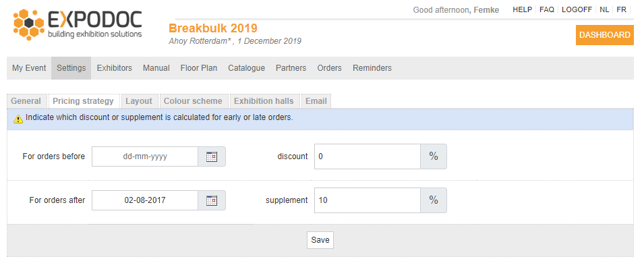Go to Floor Plan section
Screen dimensions: 644x259
pyautogui.click(x=199, y=68)
